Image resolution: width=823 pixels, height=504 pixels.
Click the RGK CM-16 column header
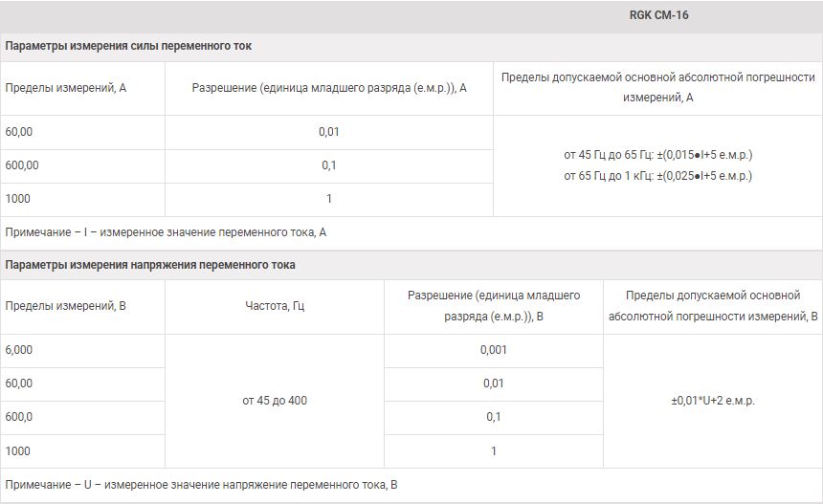click(x=658, y=15)
